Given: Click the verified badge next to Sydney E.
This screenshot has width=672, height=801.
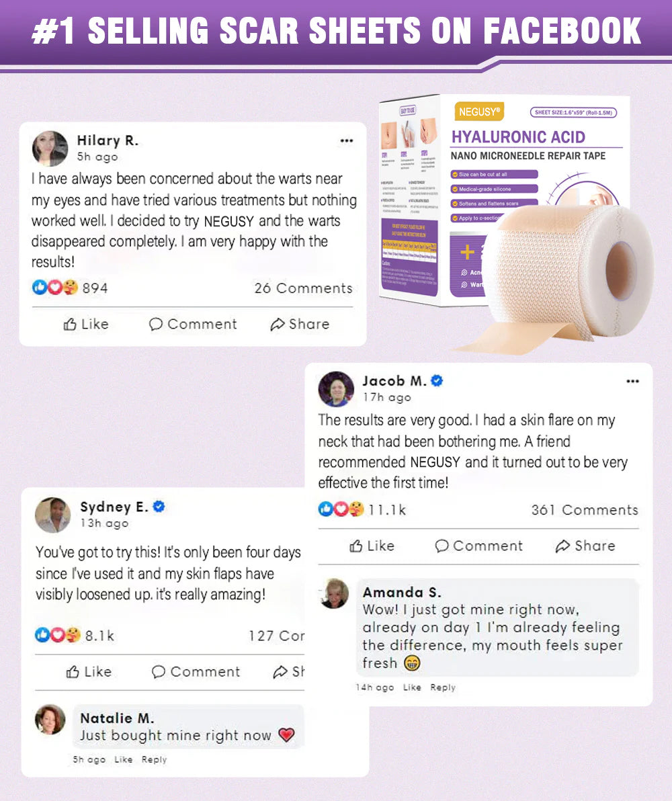Looking at the screenshot, I should click(x=159, y=506).
